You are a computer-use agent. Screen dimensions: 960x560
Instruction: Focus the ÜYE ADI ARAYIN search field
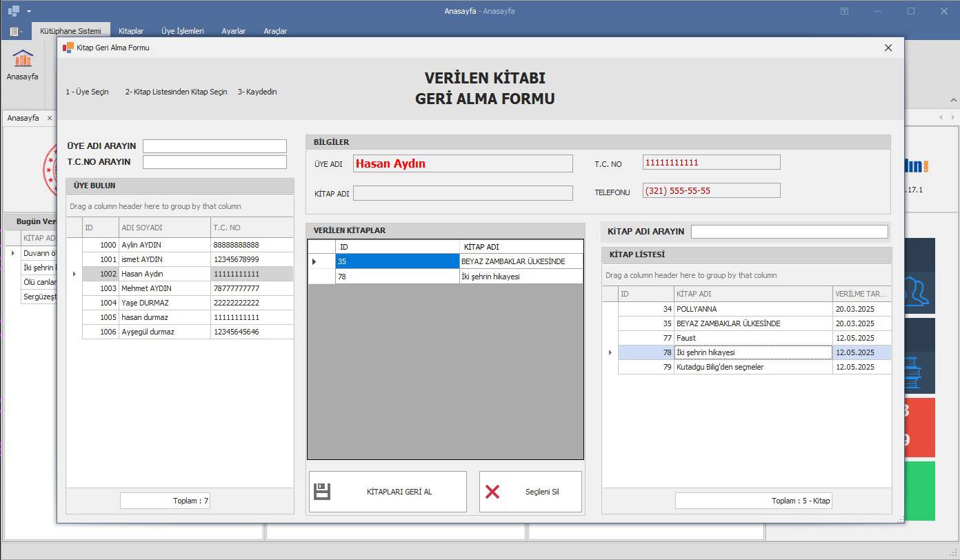[x=214, y=146]
